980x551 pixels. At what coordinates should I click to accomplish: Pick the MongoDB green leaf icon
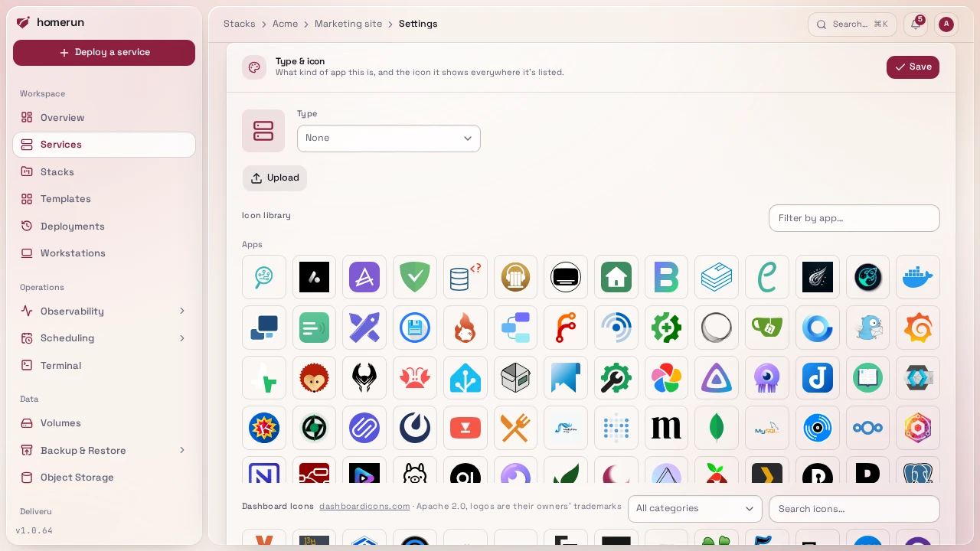[717, 428]
